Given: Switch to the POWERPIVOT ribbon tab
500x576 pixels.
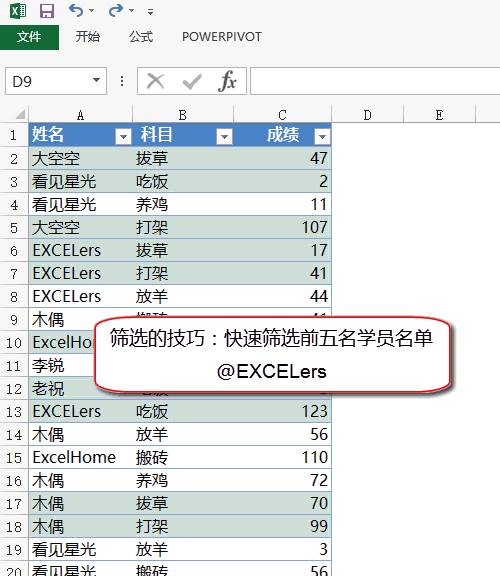Looking at the screenshot, I should coord(222,37).
